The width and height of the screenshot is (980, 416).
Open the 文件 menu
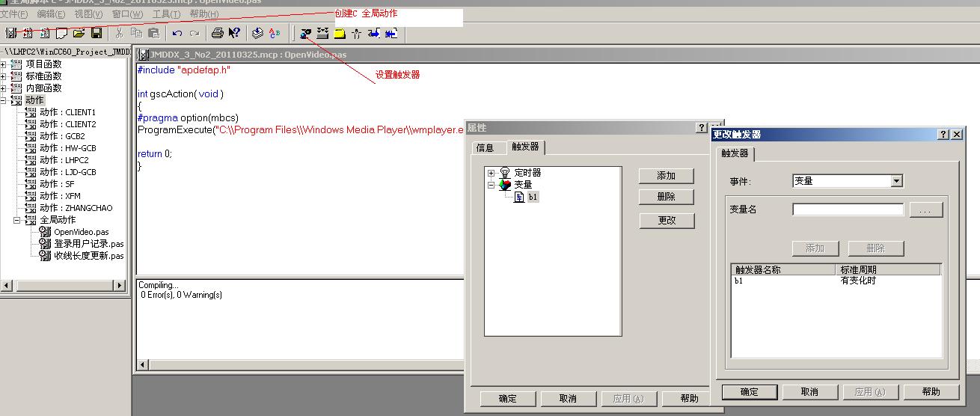(x=14, y=14)
